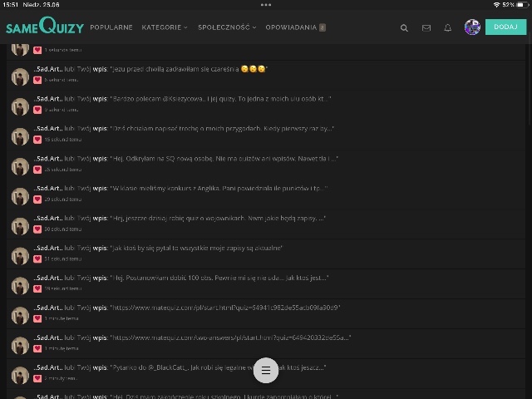Tap the floating hamburger menu button
This screenshot has width=532, height=399.
[266, 371]
